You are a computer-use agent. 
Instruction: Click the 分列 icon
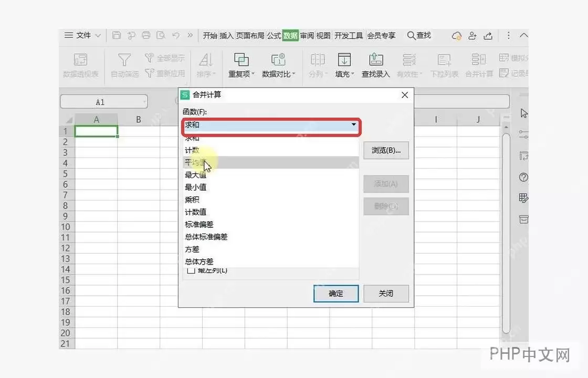(318, 60)
